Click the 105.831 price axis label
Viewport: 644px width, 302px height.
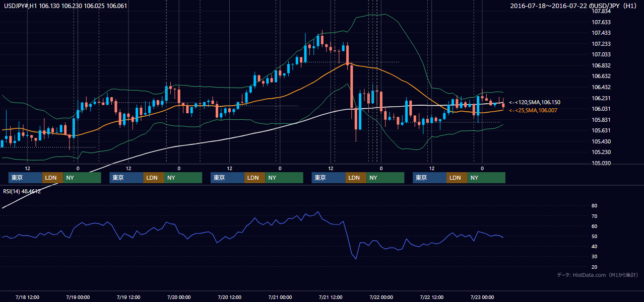pyautogui.click(x=602, y=120)
